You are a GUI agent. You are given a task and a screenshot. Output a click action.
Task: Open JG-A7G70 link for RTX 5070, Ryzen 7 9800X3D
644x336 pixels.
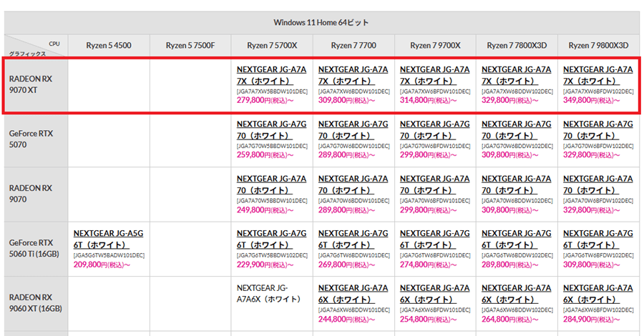point(598,130)
